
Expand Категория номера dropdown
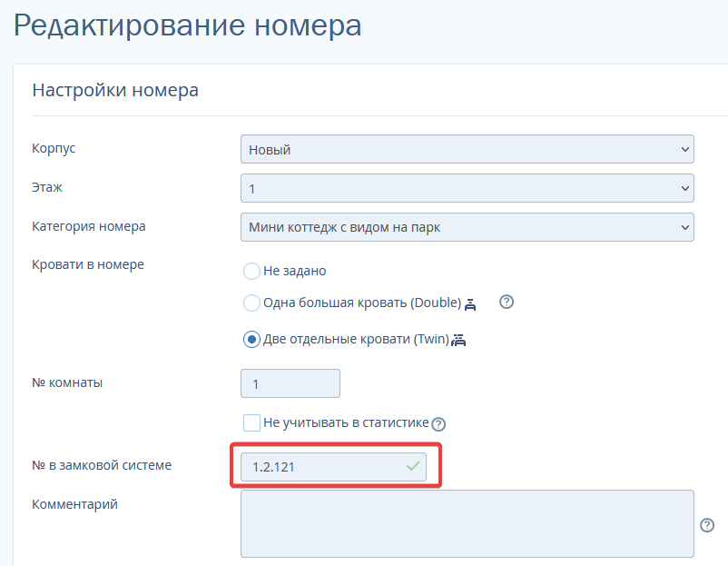(467, 227)
